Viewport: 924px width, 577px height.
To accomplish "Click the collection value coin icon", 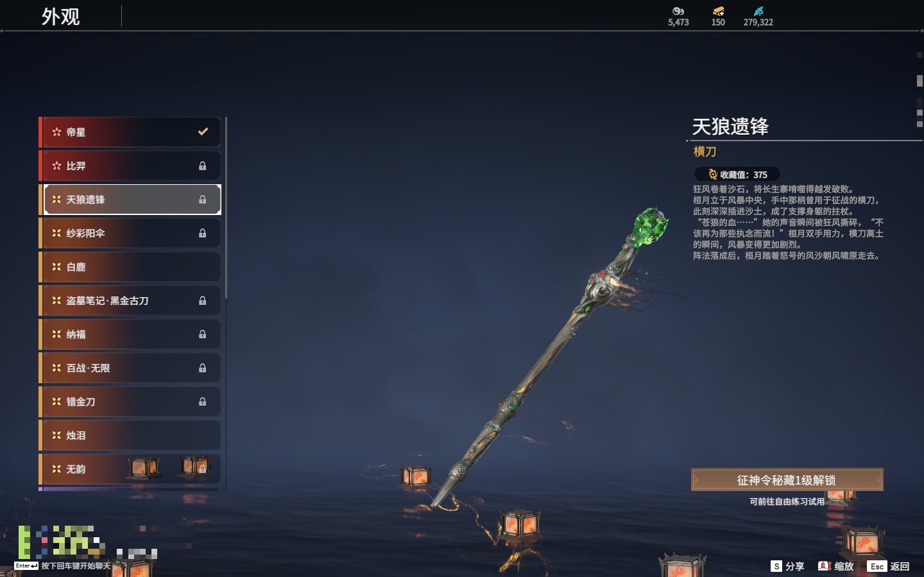I will click(x=712, y=174).
